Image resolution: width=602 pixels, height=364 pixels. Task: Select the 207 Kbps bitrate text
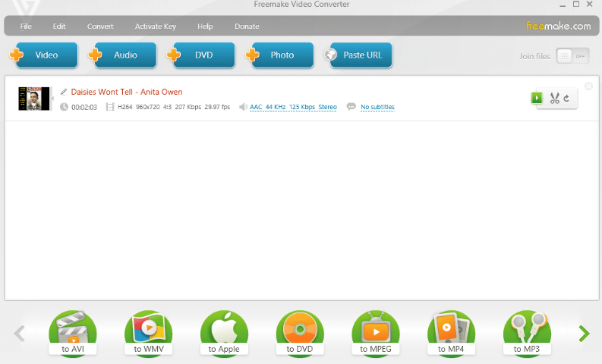188,107
